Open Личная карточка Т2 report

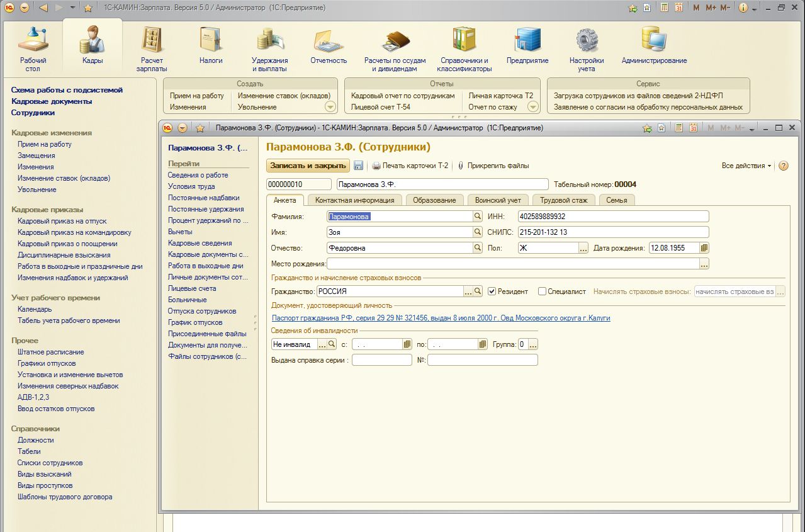pyautogui.click(x=501, y=96)
